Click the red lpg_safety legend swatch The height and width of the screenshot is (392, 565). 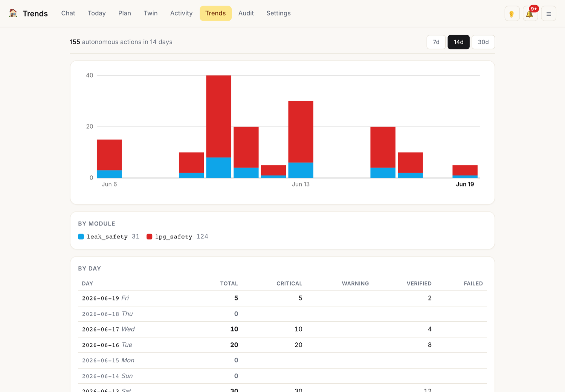(149, 237)
